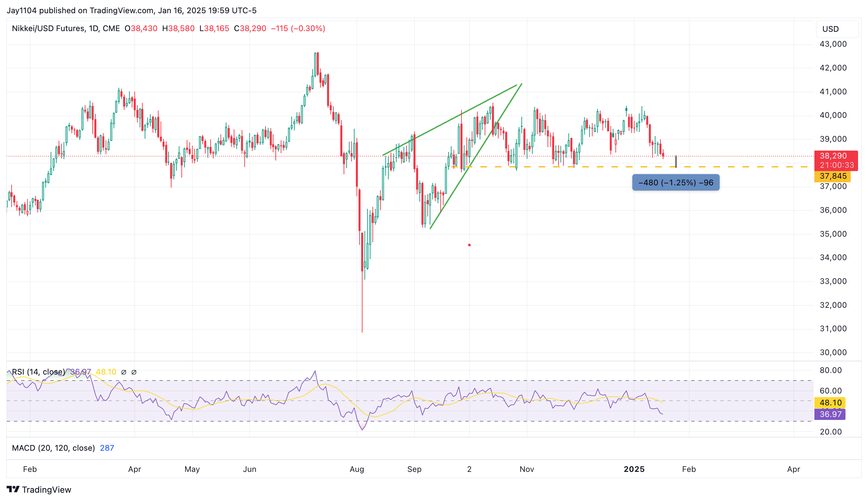Click the 43,000 price axis label
868x501 pixels.
833,44
